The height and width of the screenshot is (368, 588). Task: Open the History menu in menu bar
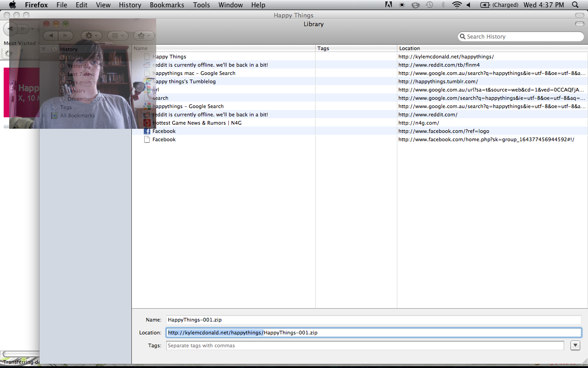click(x=130, y=5)
